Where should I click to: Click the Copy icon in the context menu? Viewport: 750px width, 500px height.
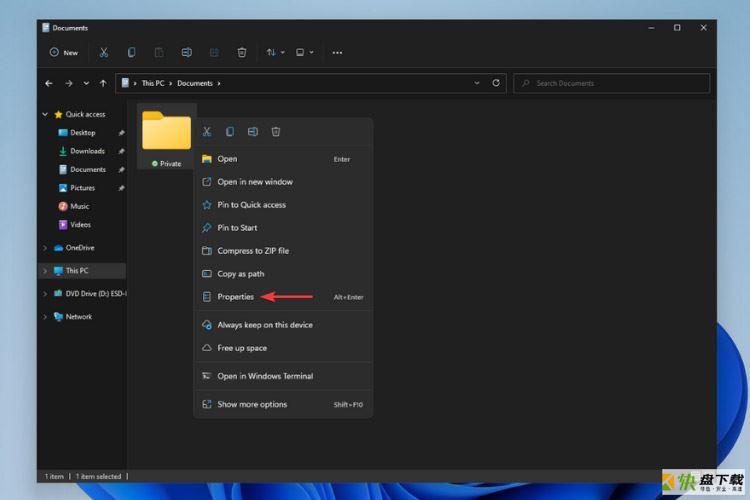pos(230,132)
